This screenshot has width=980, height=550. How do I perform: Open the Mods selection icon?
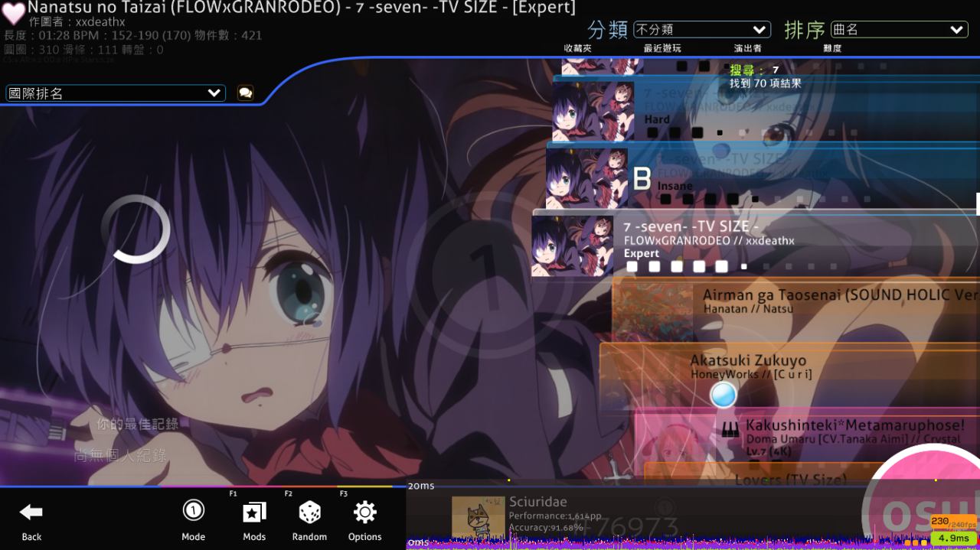tap(254, 520)
